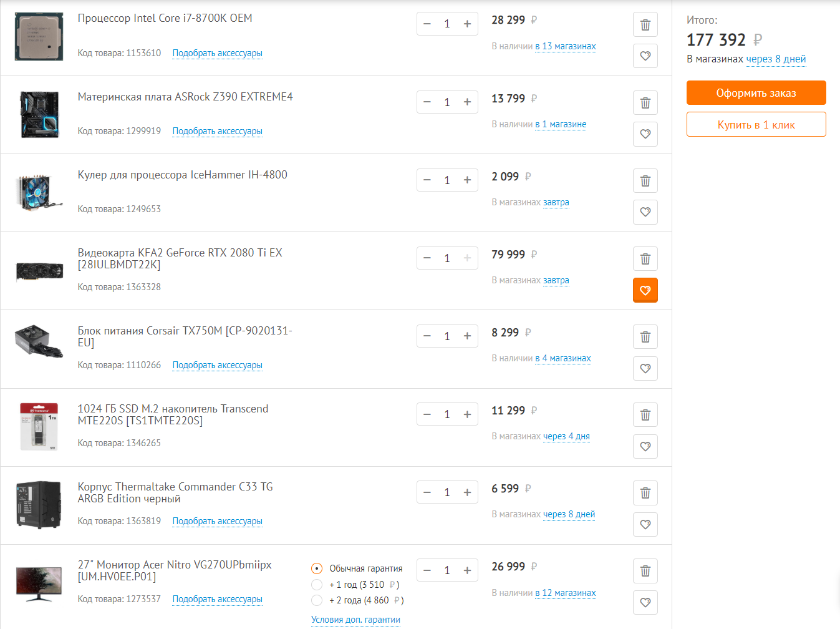Open Процессор Intel Core i7-8700K OEM title
Screen dimensions: 840x629
(165, 18)
